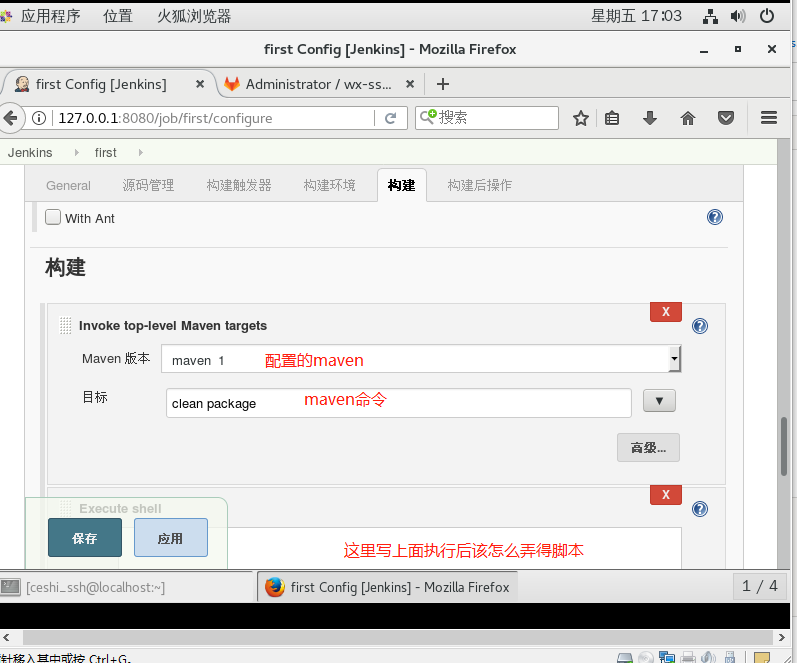Delete the Maven targets build step
This screenshot has height=663, width=797.
click(x=665, y=312)
